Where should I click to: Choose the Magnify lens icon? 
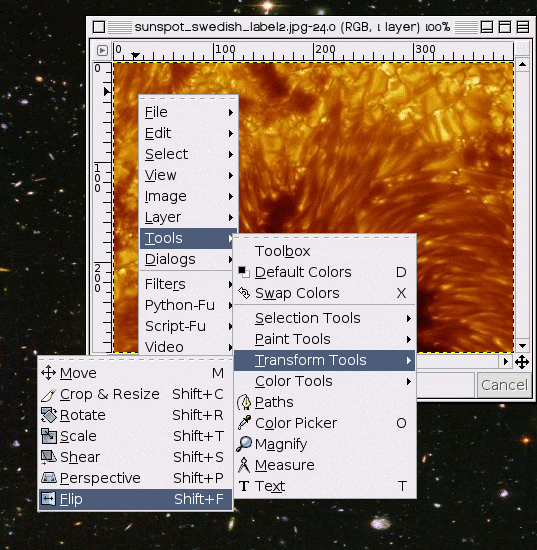point(244,444)
